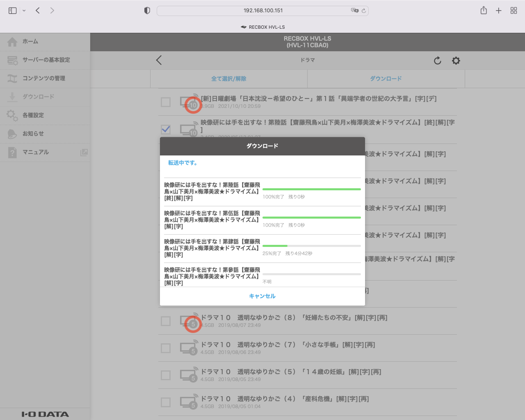This screenshot has width=525, height=420.
Task: Click title 透明なゆりかご(4)「産科危機」
Action: pyautogui.click(x=285, y=399)
